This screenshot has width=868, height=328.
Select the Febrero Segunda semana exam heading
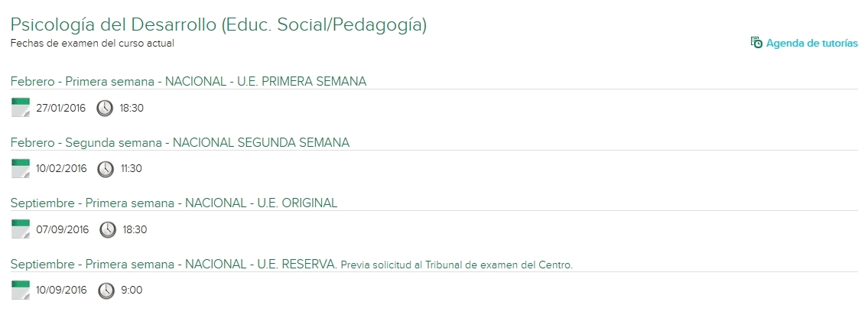[x=180, y=142]
